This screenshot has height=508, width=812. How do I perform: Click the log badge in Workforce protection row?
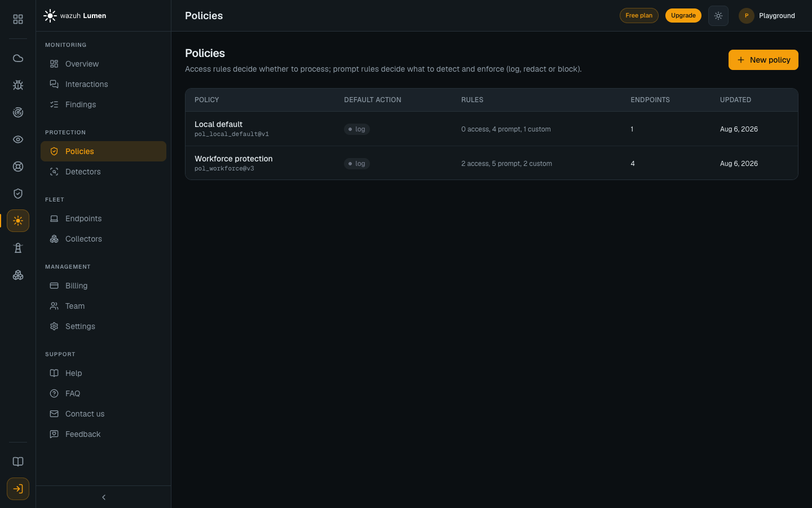pyautogui.click(x=357, y=164)
